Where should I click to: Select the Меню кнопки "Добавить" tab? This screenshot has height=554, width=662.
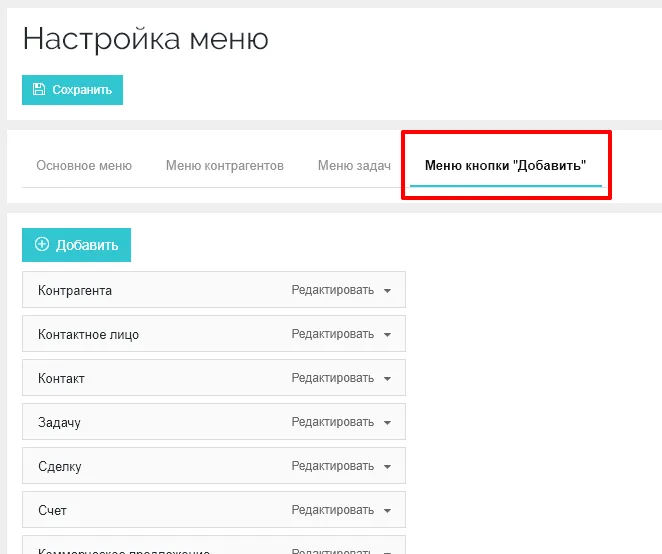click(505, 165)
